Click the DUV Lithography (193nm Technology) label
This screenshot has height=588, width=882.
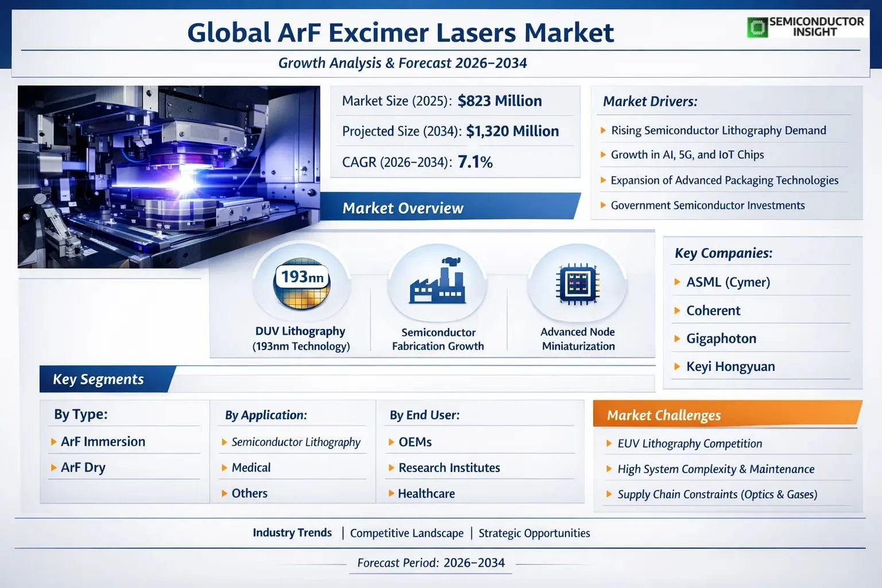tap(301, 339)
